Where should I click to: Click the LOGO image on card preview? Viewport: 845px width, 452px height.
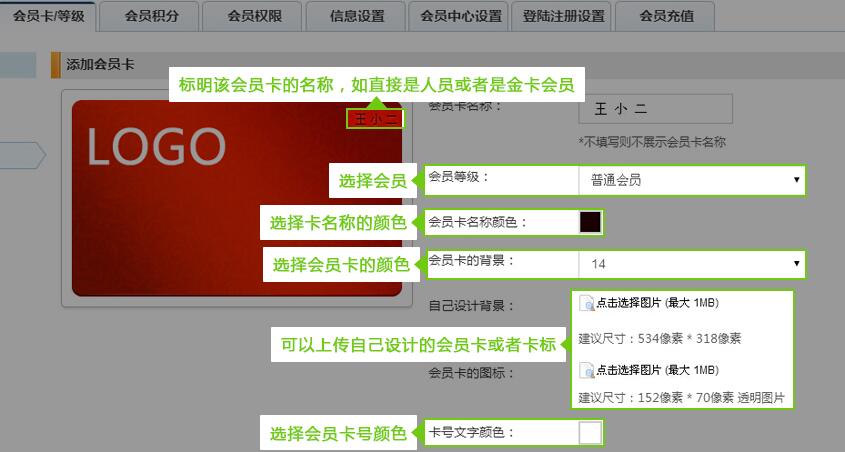click(x=155, y=147)
